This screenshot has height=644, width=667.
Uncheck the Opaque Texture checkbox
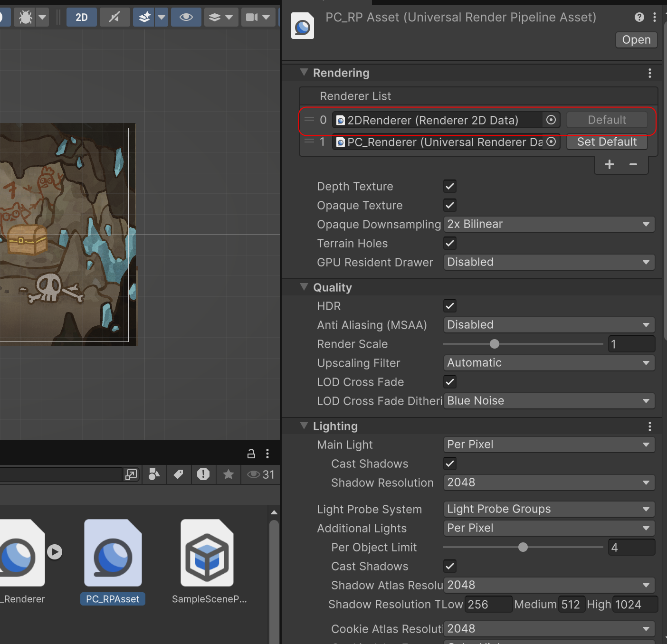(x=450, y=205)
